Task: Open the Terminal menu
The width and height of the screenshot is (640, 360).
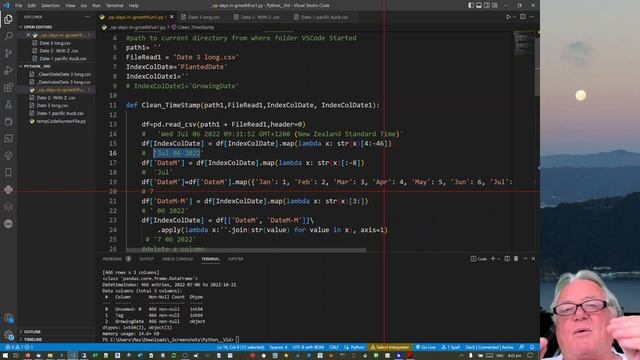Action: pyautogui.click(x=115, y=6)
